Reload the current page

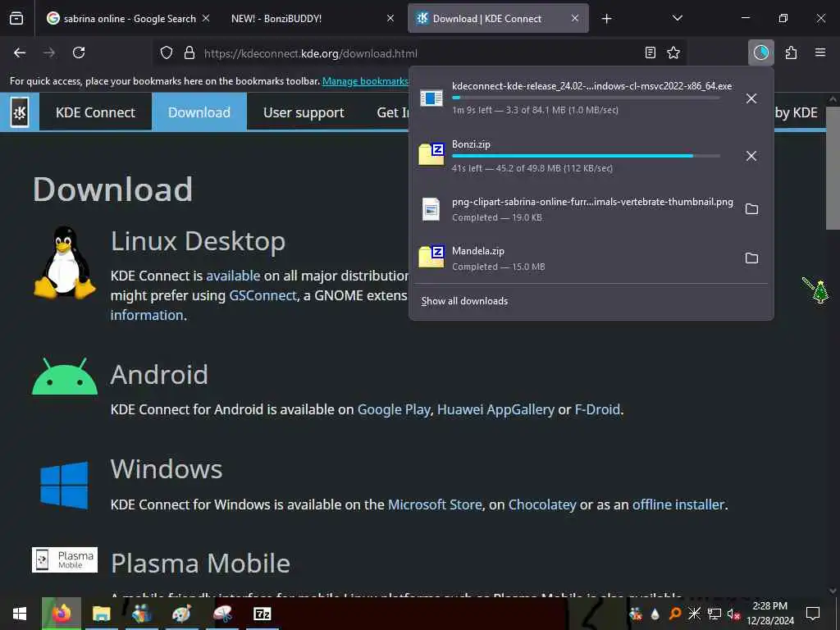(79, 52)
